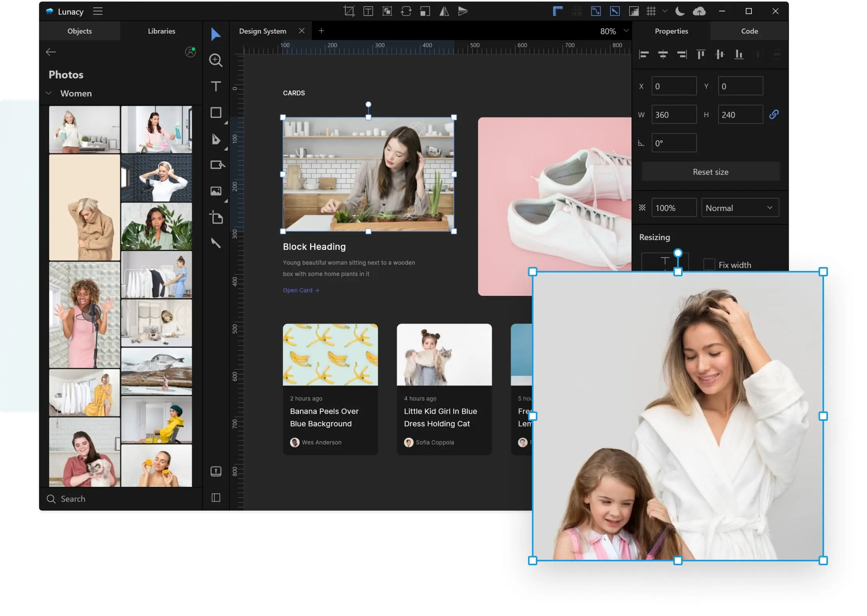Click the Open Card link
The height and width of the screenshot is (616, 867).
point(300,290)
